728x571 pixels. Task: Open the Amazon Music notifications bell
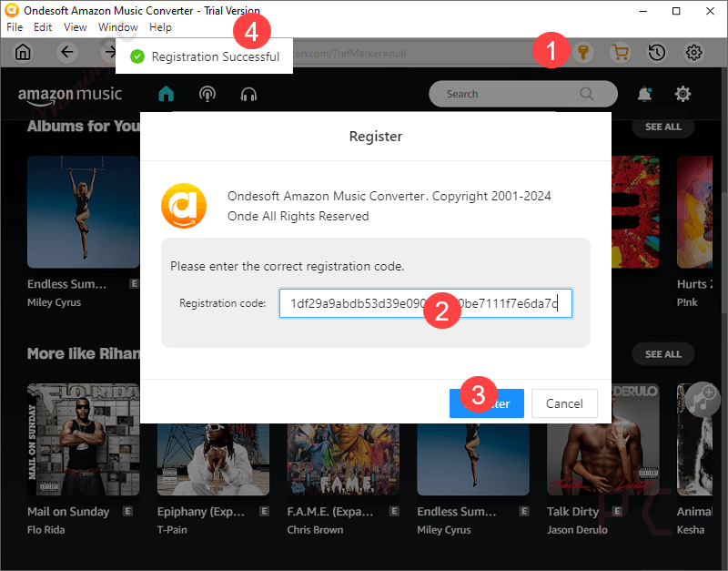coord(644,94)
